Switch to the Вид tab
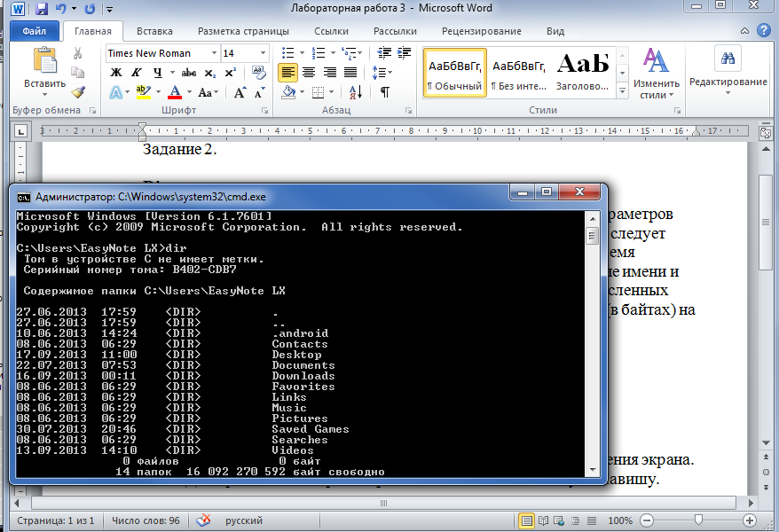 (x=555, y=31)
